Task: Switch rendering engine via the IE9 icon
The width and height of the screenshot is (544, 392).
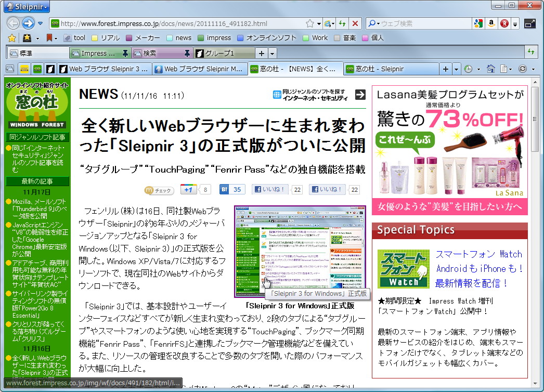Action: point(328,23)
